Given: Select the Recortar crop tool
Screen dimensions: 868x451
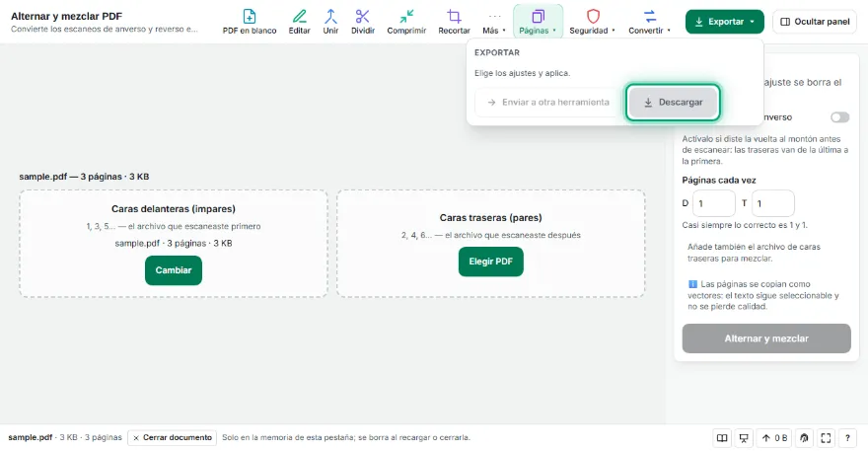Looking at the screenshot, I should point(454,22).
